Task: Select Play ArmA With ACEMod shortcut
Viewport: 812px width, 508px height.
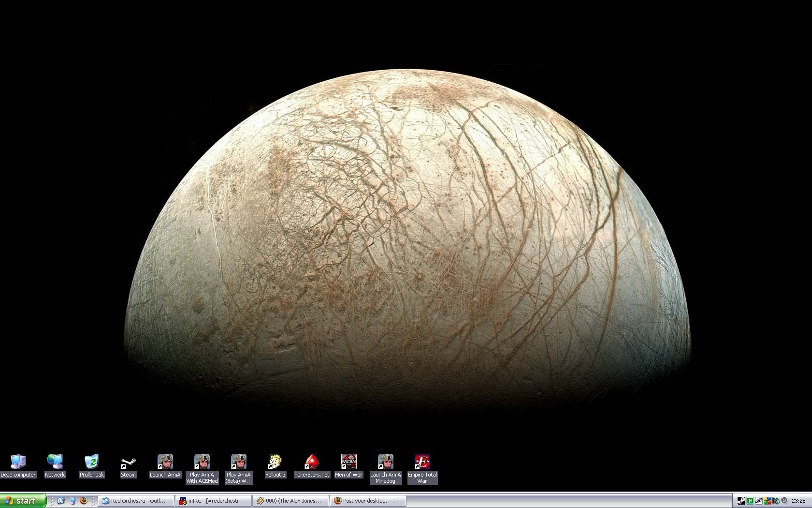Action: (202, 462)
